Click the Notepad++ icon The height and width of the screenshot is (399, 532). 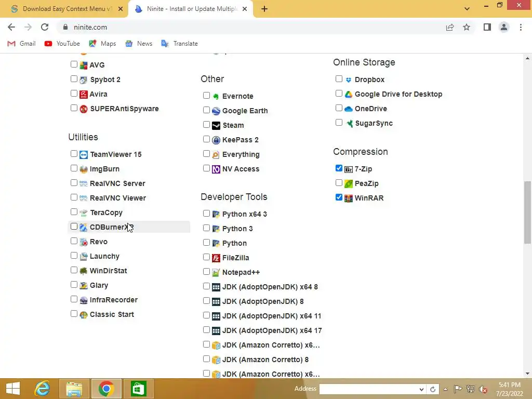point(216,272)
